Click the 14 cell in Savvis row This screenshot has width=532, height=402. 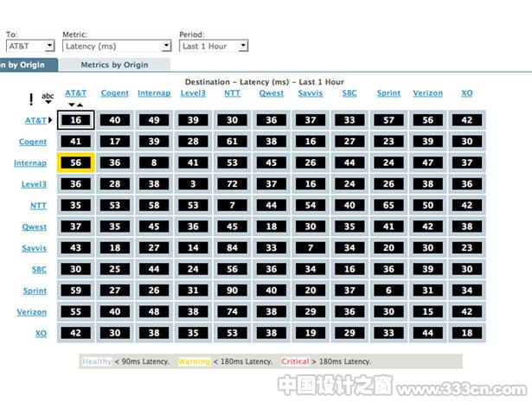[193, 248]
